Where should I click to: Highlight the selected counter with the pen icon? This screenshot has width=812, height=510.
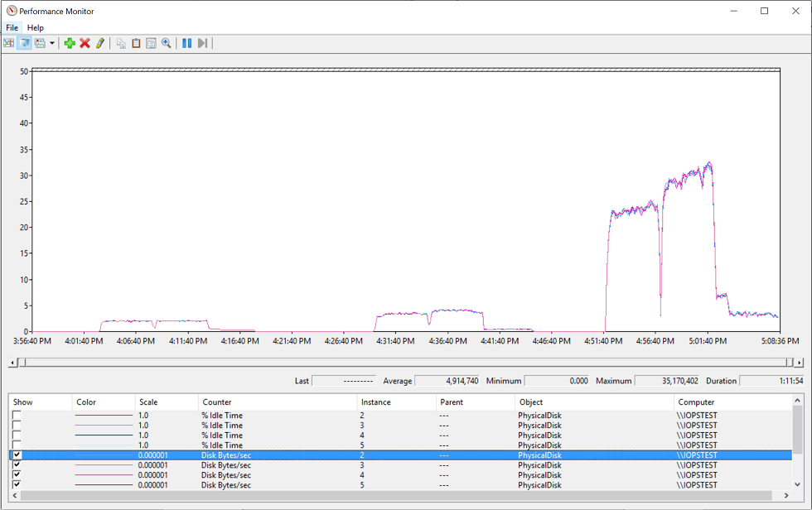coord(99,42)
